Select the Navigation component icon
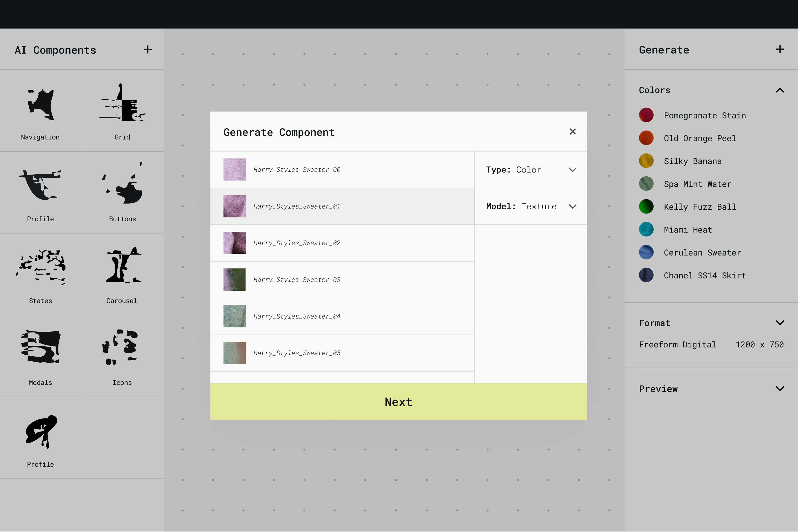The width and height of the screenshot is (798, 532). (41, 105)
